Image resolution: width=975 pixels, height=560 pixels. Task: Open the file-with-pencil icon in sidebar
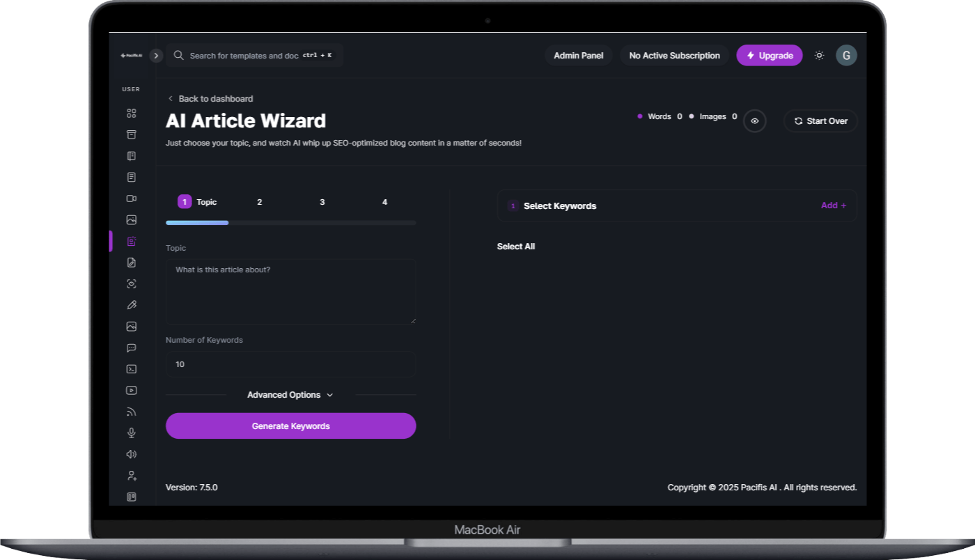point(132,263)
